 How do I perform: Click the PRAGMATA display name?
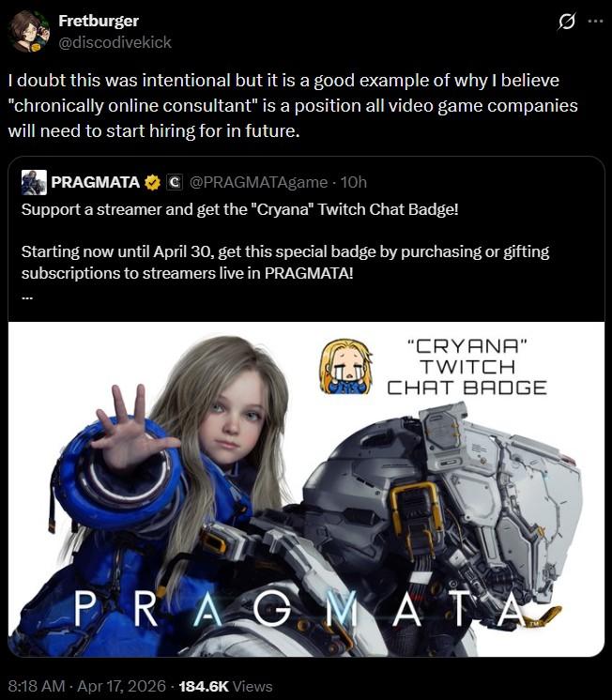coord(95,182)
